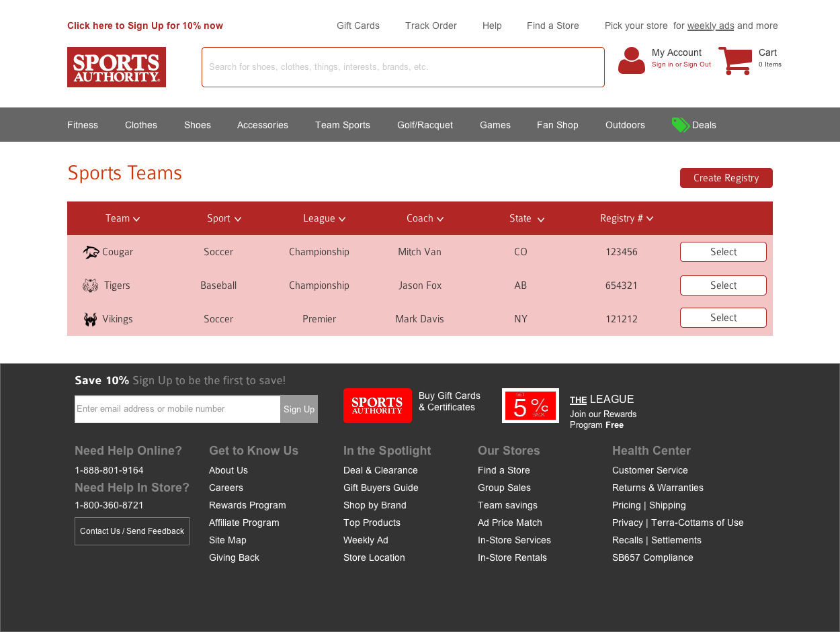Open the Track Order link
The width and height of the screenshot is (840, 632).
tap(431, 26)
